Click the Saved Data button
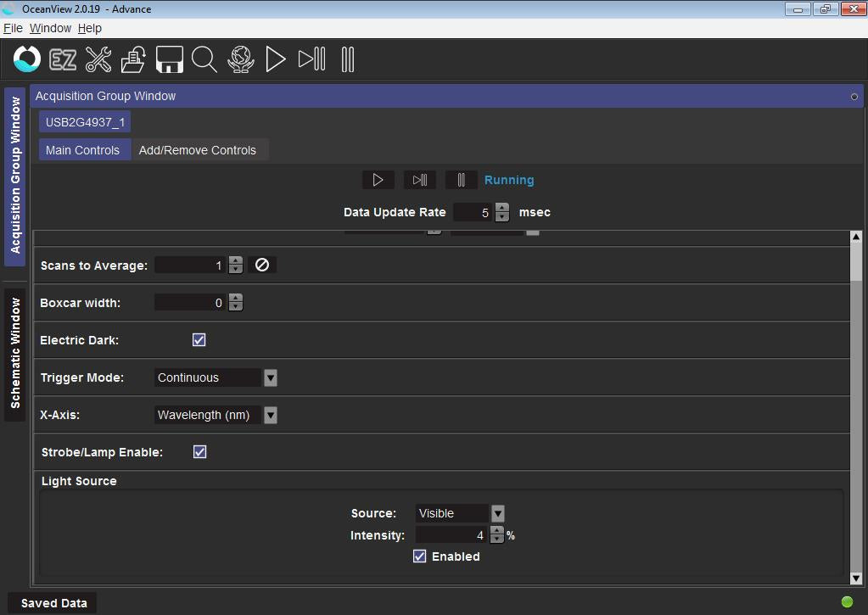The width and height of the screenshot is (868, 615). [x=53, y=603]
